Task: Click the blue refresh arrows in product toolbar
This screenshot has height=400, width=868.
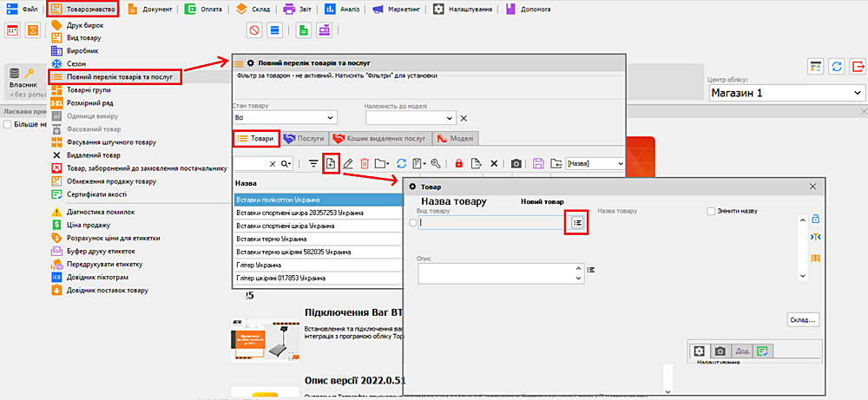Action: (401, 163)
